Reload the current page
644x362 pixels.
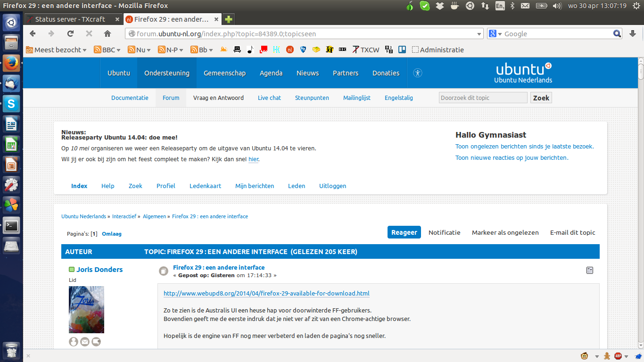pos(70,33)
